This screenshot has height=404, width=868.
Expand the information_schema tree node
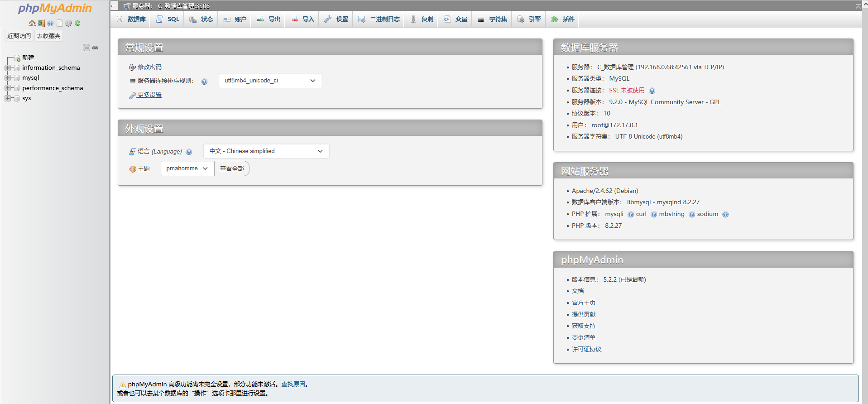pyautogui.click(x=7, y=68)
